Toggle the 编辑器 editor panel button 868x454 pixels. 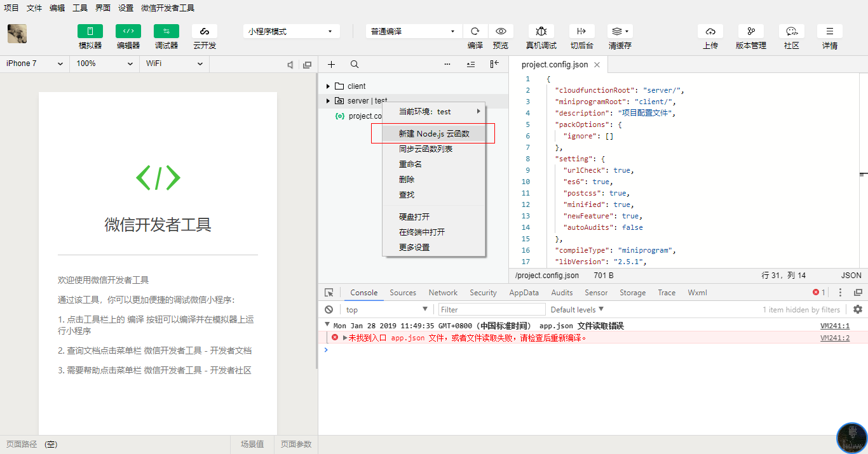[128, 31]
